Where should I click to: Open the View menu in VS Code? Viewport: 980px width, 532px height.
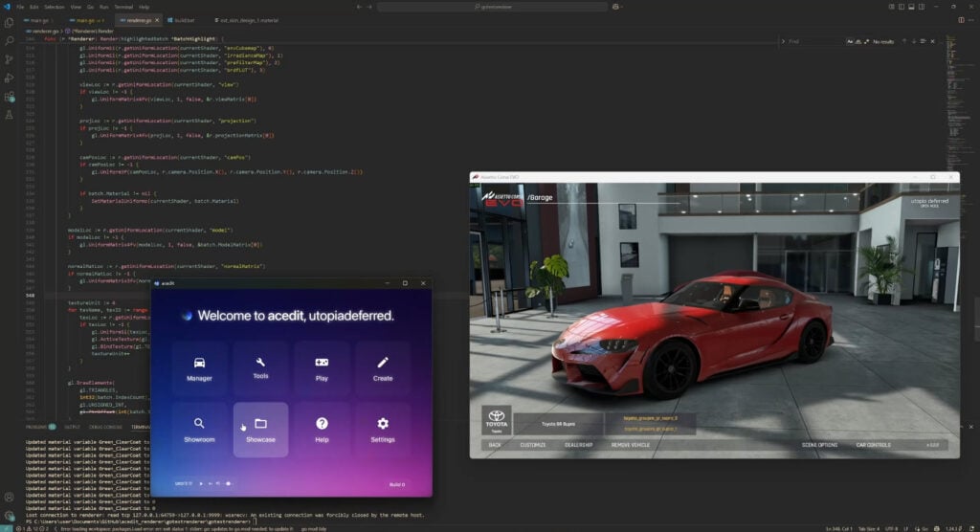click(x=76, y=7)
